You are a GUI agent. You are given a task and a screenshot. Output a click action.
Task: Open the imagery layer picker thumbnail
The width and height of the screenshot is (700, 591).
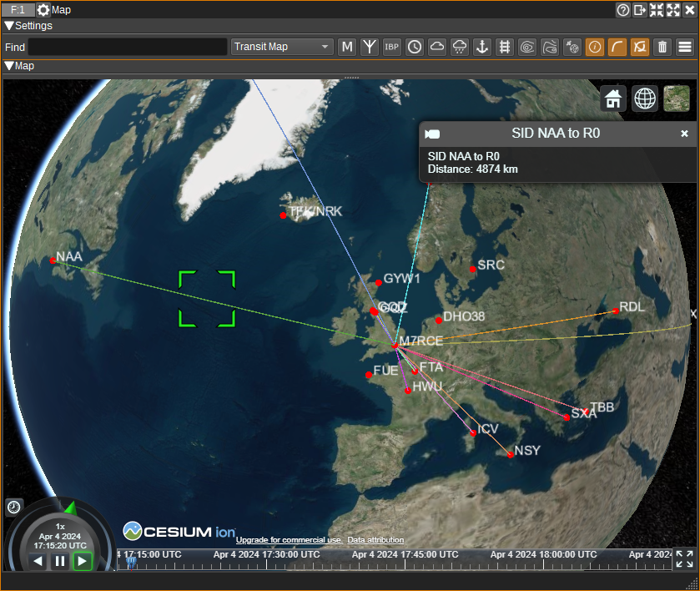click(x=677, y=98)
